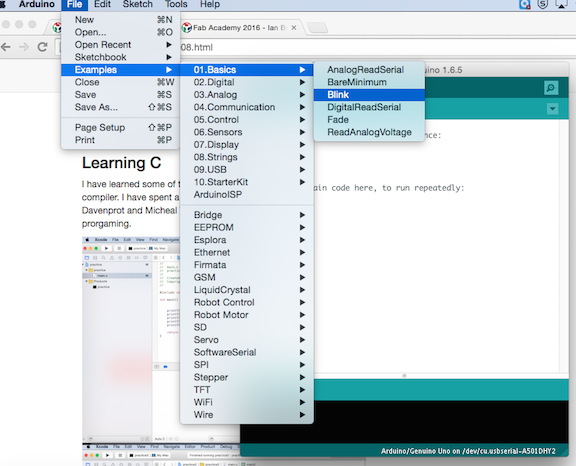Click the browser back arrow

(6, 47)
